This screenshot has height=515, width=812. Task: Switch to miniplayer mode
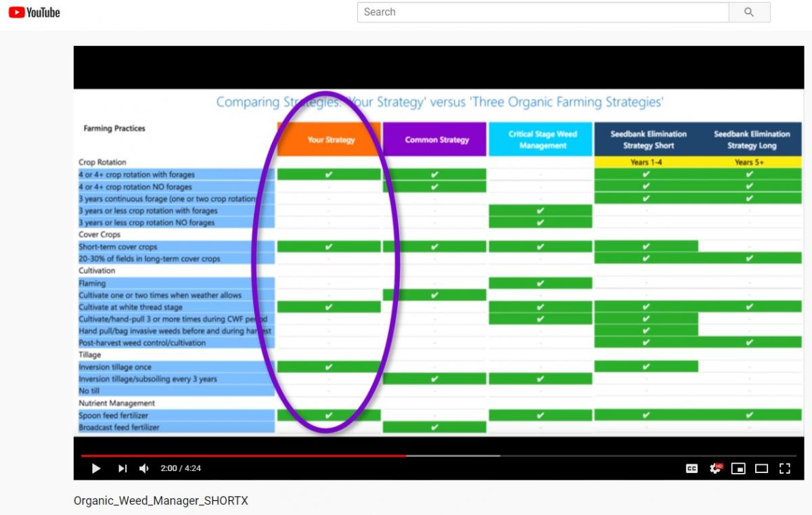tap(738, 468)
